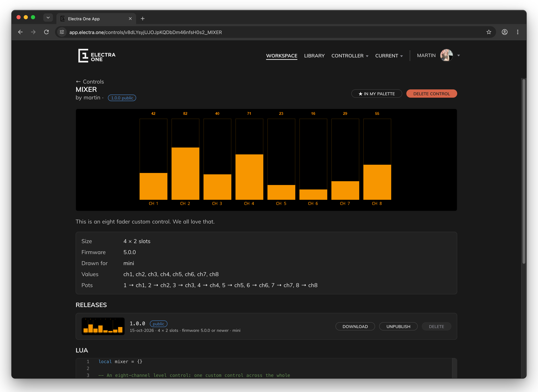Screen dimensions: 538x392
Task: Bookmark this page with the star icon
Action: [489, 32]
